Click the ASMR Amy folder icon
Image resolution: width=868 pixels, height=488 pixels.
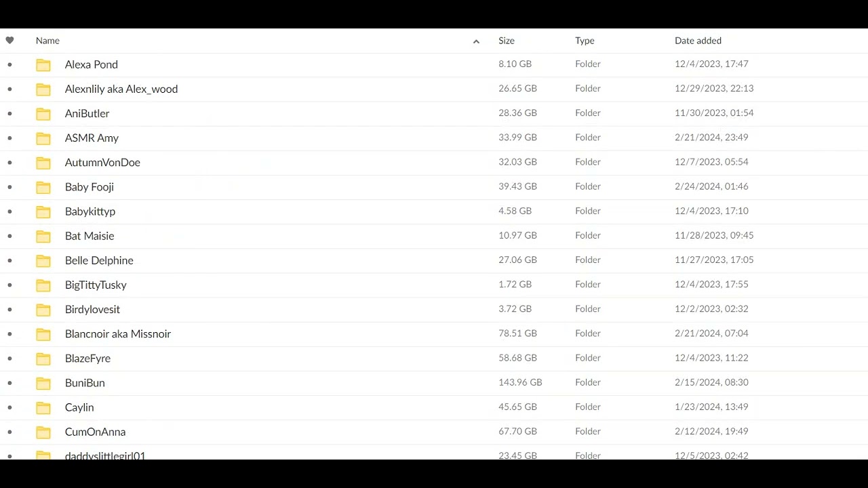(43, 138)
